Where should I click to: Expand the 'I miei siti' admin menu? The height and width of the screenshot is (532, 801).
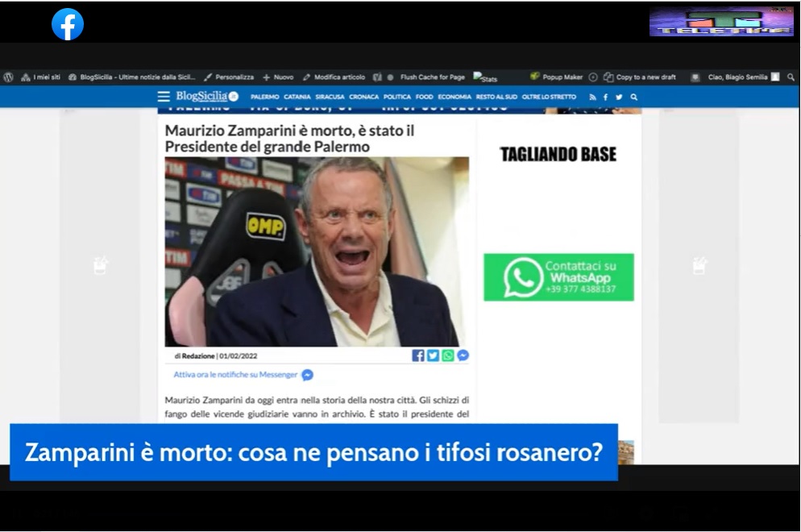pyautogui.click(x=41, y=77)
